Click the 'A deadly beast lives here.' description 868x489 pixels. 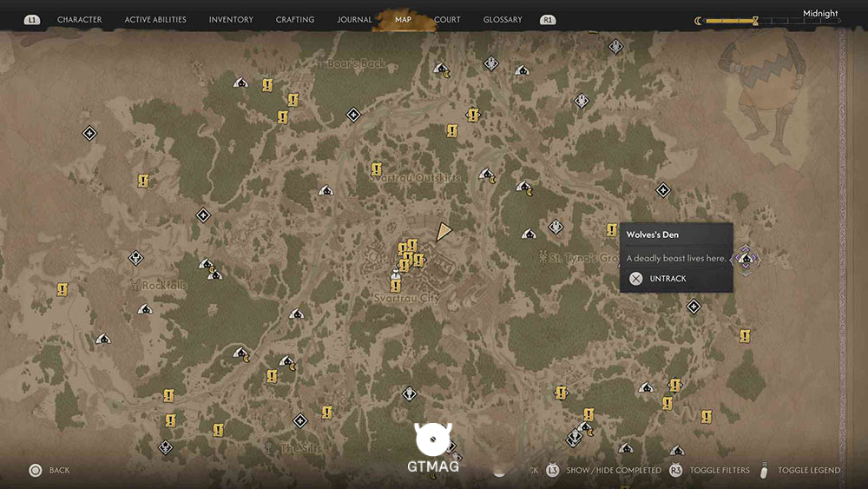click(676, 258)
